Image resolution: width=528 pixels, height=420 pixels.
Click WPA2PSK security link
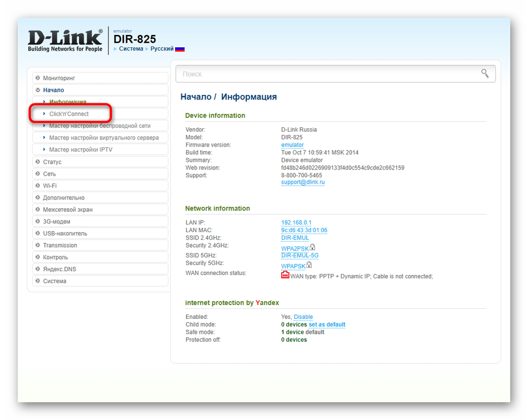pos(295,248)
